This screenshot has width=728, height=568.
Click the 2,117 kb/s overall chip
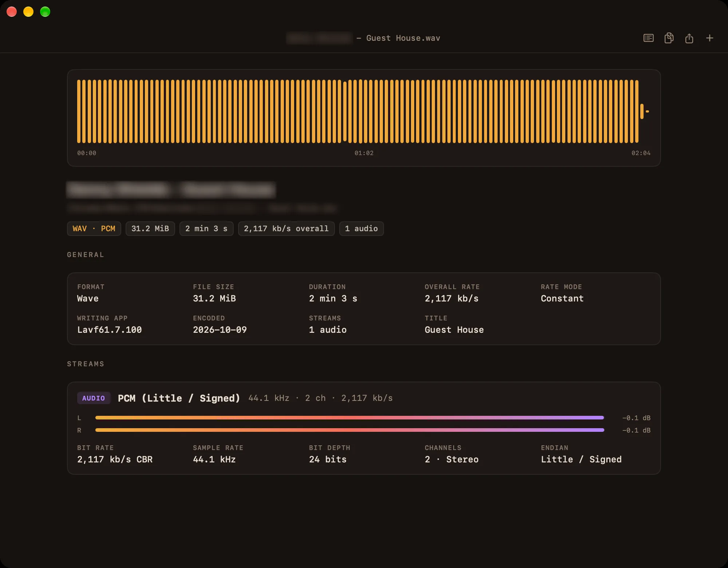point(286,229)
